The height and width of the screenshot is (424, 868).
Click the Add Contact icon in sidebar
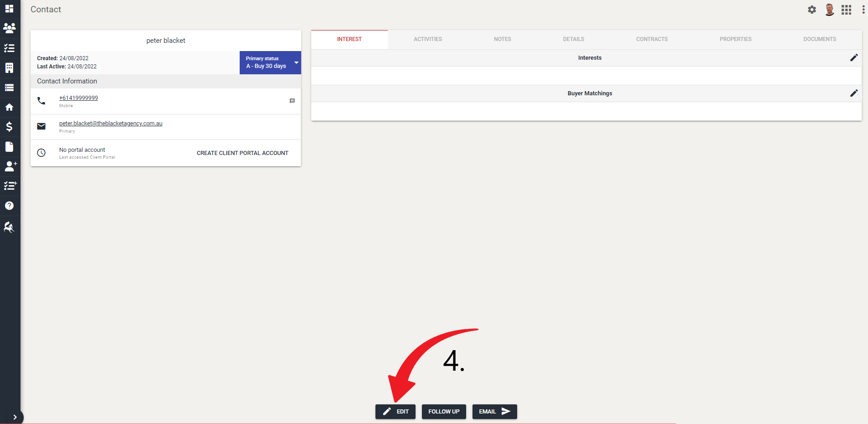[9, 166]
